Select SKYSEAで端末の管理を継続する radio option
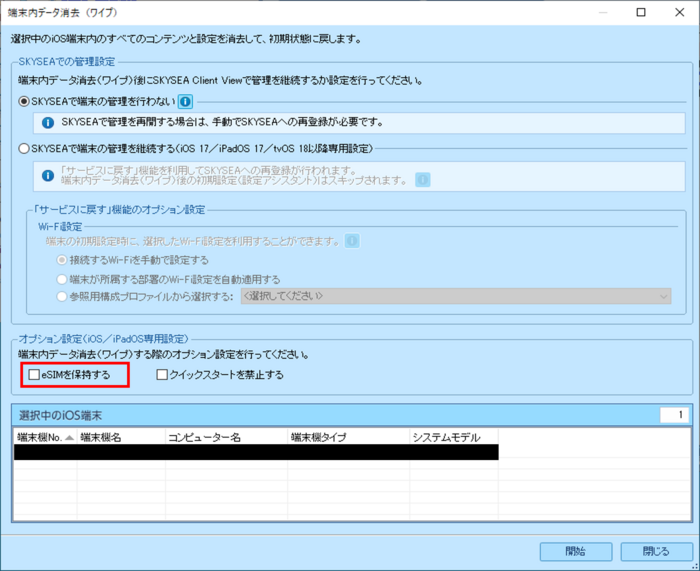 coord(24,149)
